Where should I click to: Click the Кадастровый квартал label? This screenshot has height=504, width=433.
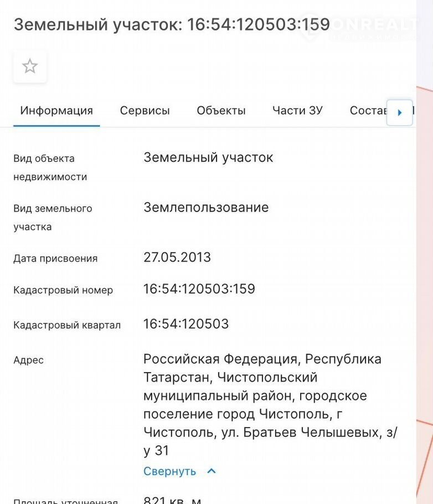(x=67, y=325)
